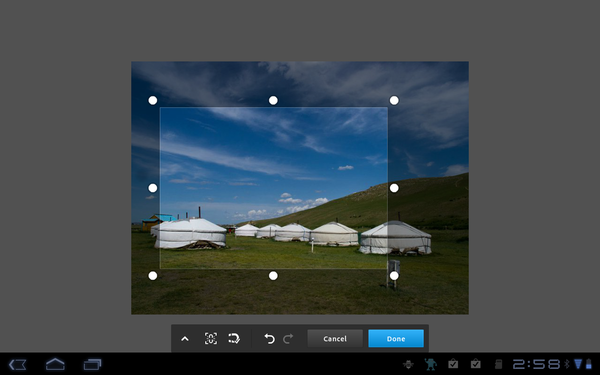Click the bottom-right crop handle
The image size is (600, 375).
click(x=394, y=276)
